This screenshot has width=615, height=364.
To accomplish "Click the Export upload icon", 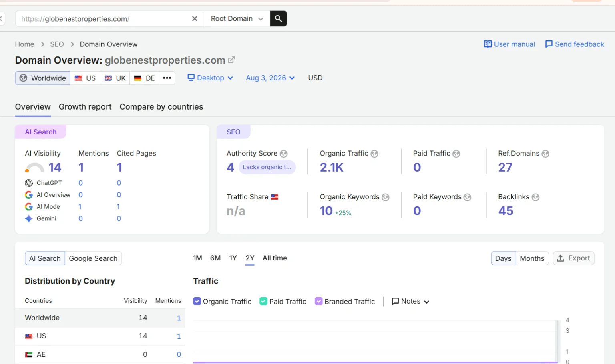I will tap(561, 258).
